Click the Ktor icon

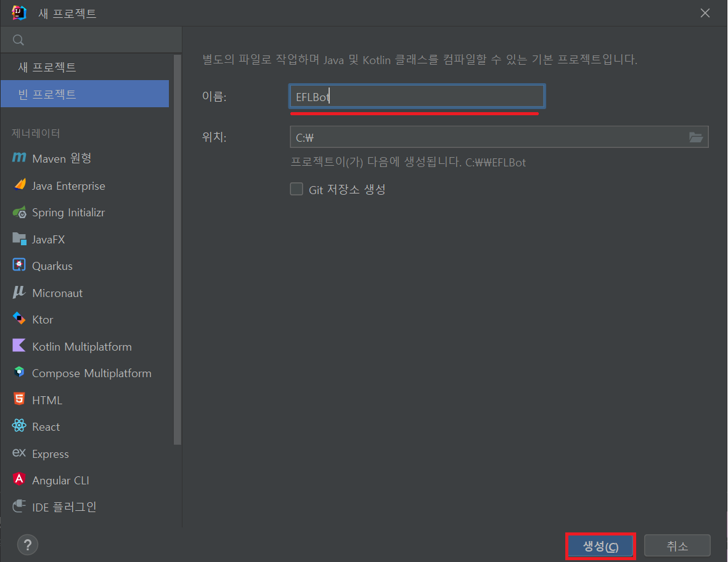(19, 319)
